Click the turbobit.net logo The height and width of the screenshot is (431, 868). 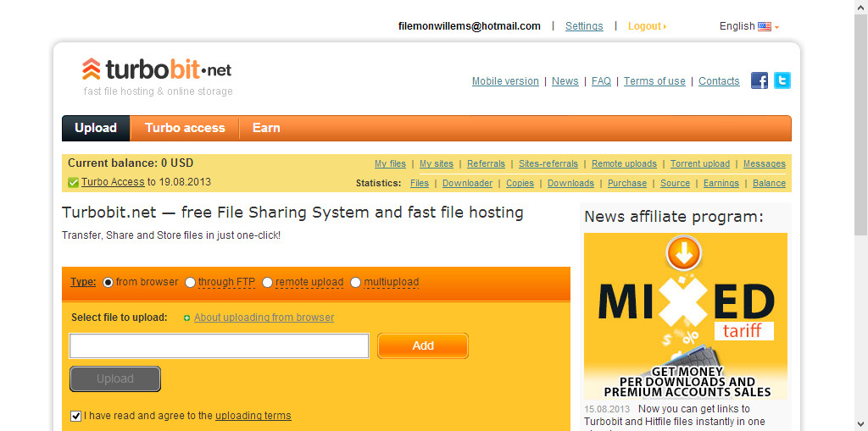pyautogui.click(x=157, y=70)
